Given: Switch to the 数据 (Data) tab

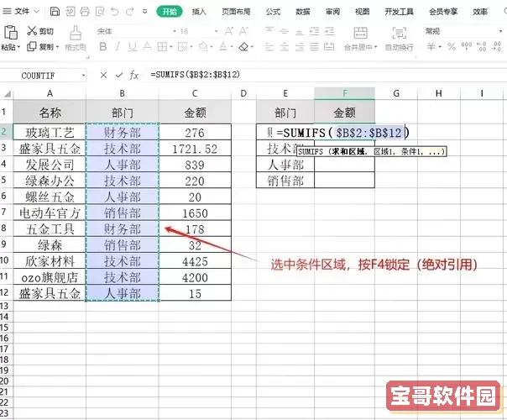Looking at the screenshot, I should tap(303, 12).
